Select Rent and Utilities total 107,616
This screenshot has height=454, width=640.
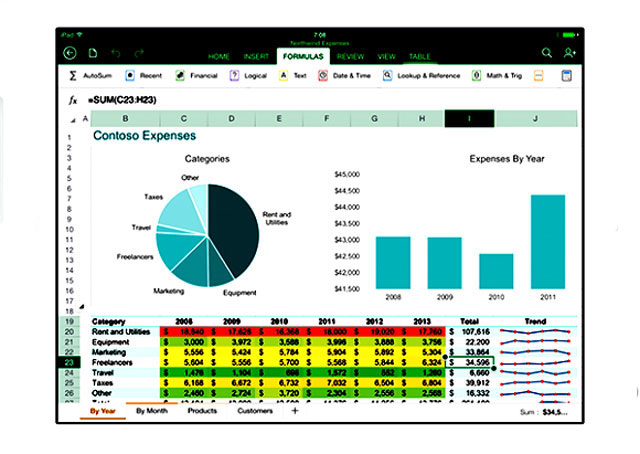tap(469, 332)
